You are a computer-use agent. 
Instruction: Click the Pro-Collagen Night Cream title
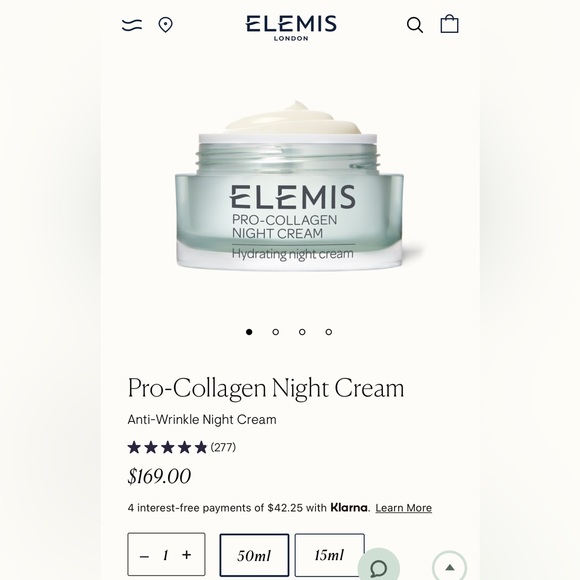coord(266,388)
